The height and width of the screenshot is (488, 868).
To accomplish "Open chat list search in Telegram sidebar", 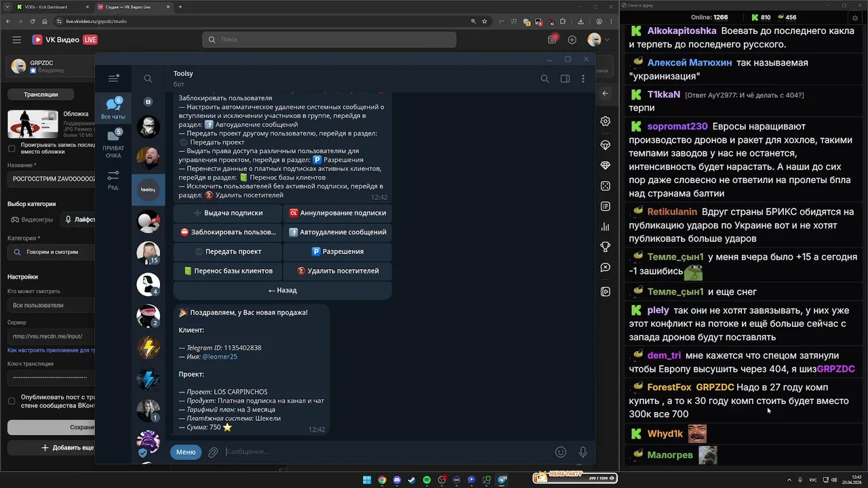I will pyautogui.click(x=148, y=79).
